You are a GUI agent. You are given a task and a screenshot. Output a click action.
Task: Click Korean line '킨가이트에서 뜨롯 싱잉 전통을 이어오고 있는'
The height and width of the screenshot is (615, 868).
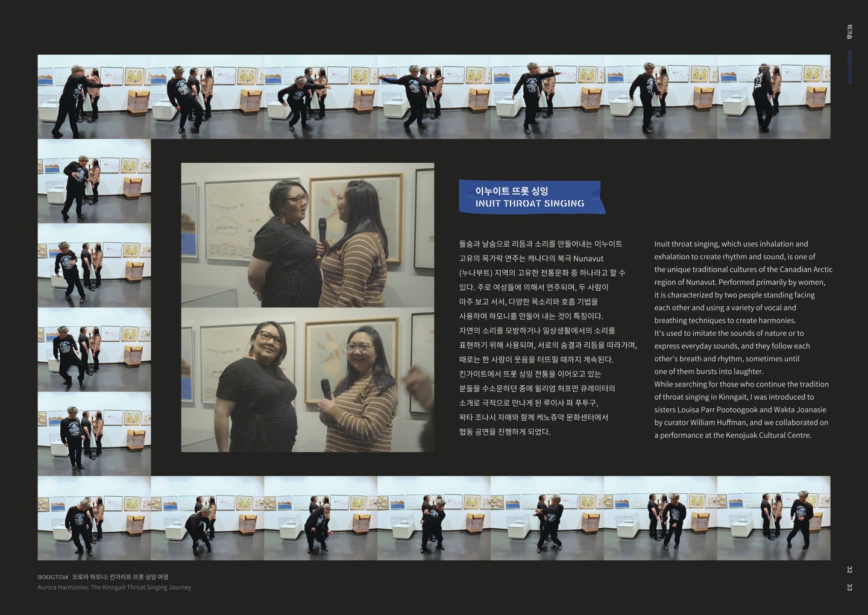click(x=530, y=374)
